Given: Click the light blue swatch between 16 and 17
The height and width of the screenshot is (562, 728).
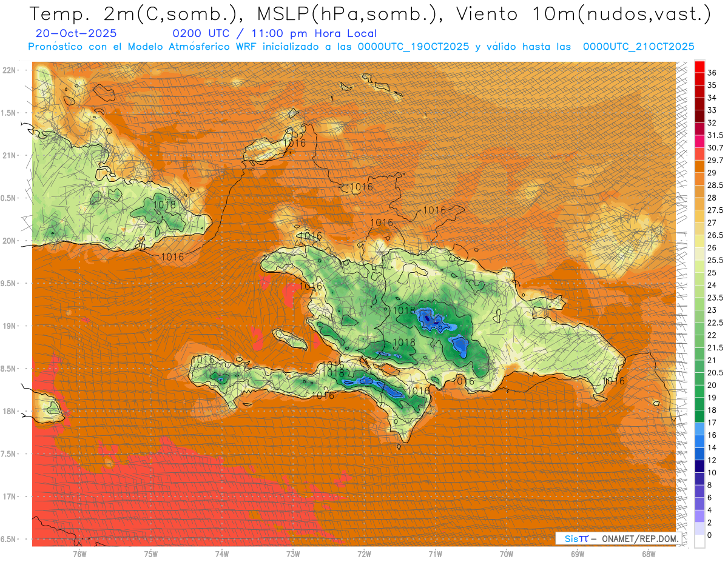Looking at the screenshot, I should coord(699,429).
